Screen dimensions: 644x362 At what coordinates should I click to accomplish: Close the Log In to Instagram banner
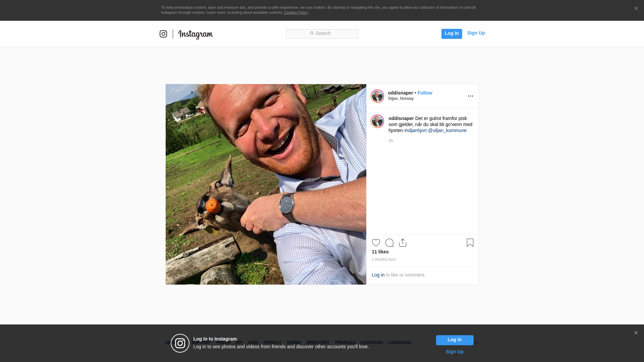tap(636, 333)
